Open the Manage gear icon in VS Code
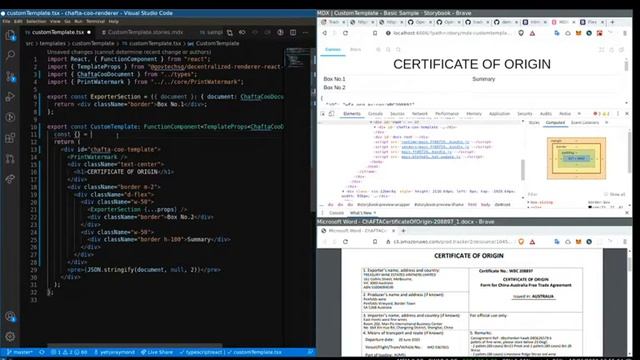This screenshot has width=640, height=360. 10,336
